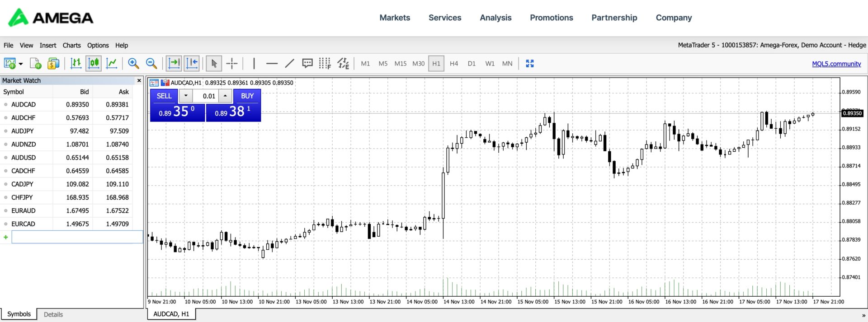Set timeframe to M30

pyautogui.click(x=419, y=64)
